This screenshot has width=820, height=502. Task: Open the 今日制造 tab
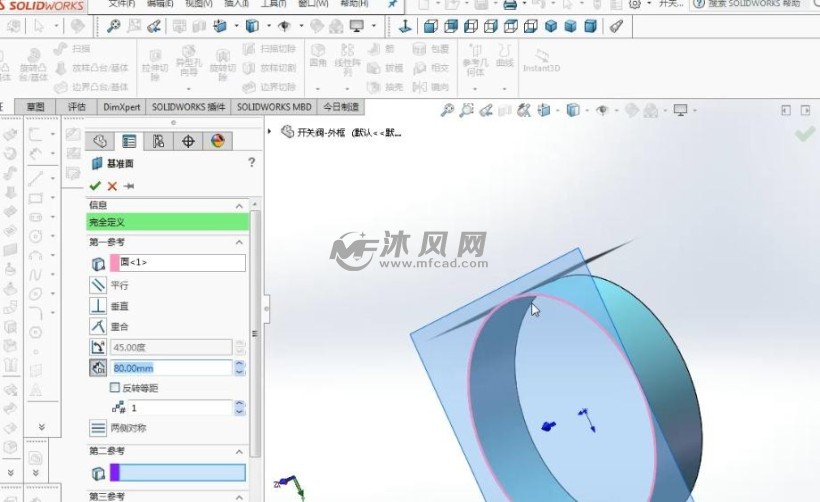[x=341, y=107]
